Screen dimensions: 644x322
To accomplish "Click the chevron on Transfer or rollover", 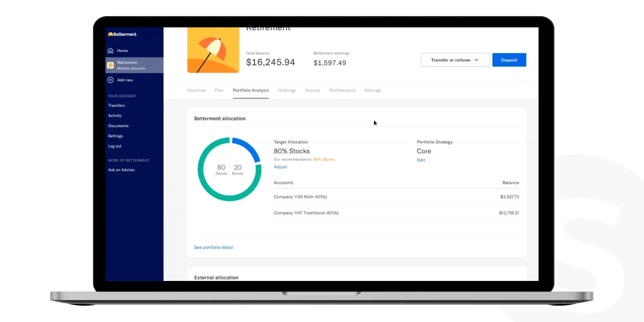I will [477, 60].
